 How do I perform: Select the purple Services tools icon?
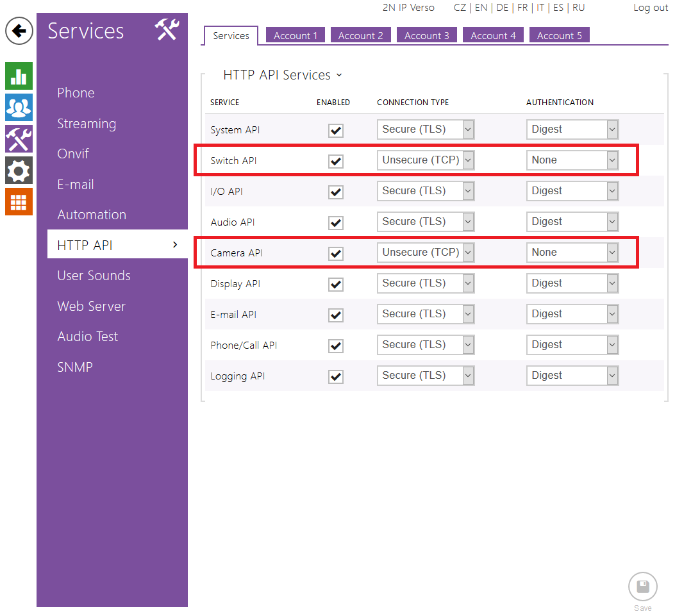click(x=19, y=139)
